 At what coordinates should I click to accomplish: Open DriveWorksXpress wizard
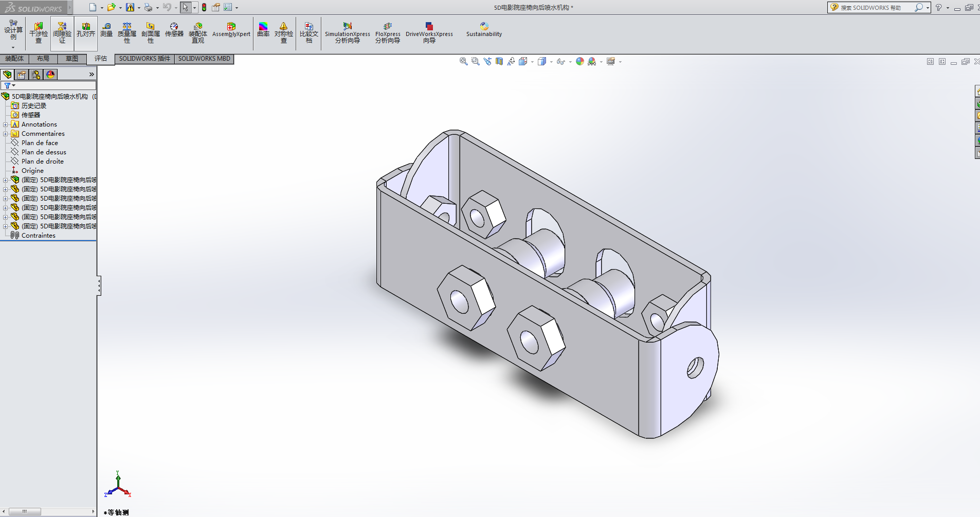(x=429, y=33)
